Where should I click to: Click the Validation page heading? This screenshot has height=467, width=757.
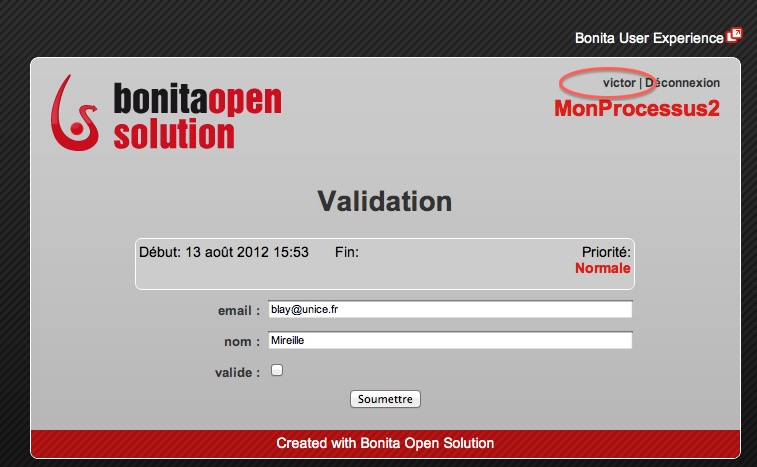pyautogui.click(x=385, y=201)
